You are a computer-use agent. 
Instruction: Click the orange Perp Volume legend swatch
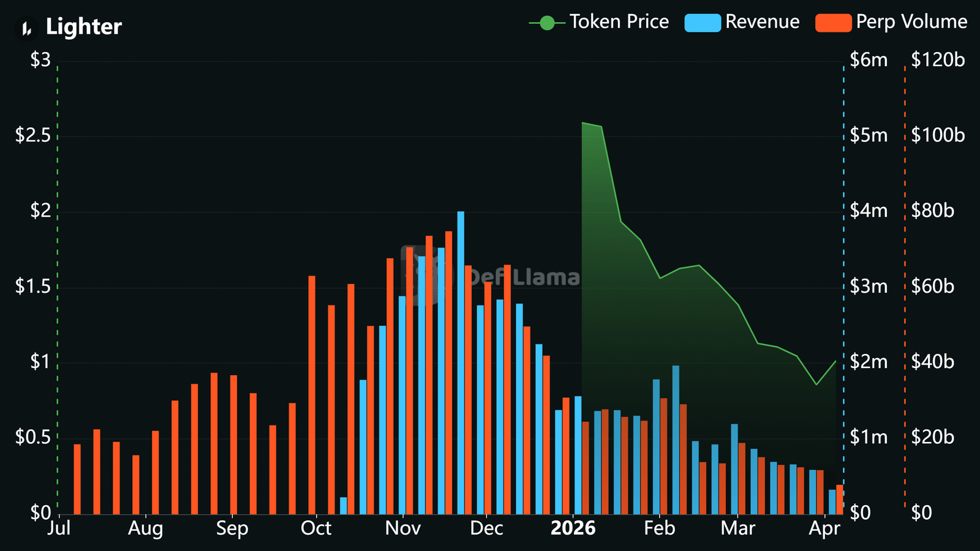833,23
